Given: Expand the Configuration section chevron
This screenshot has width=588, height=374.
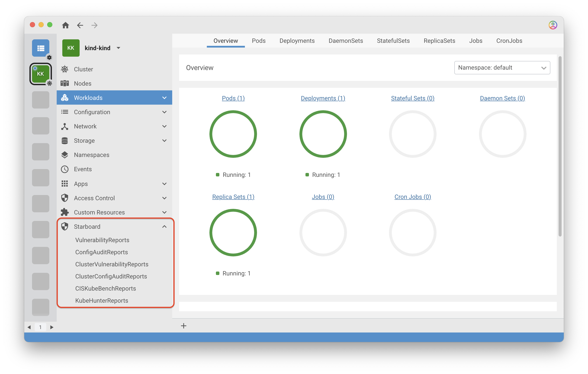Looking at the screenshot, I should tap(164, 112).
